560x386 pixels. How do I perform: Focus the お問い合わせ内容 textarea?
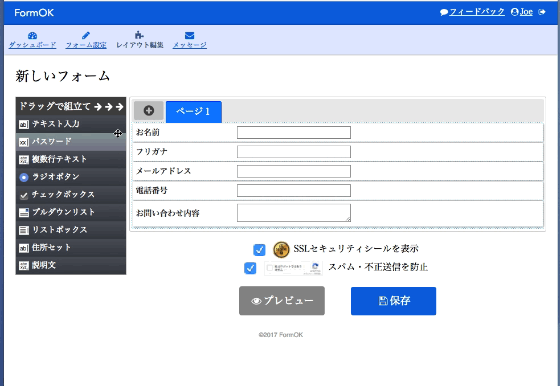[x=294, y=213]
